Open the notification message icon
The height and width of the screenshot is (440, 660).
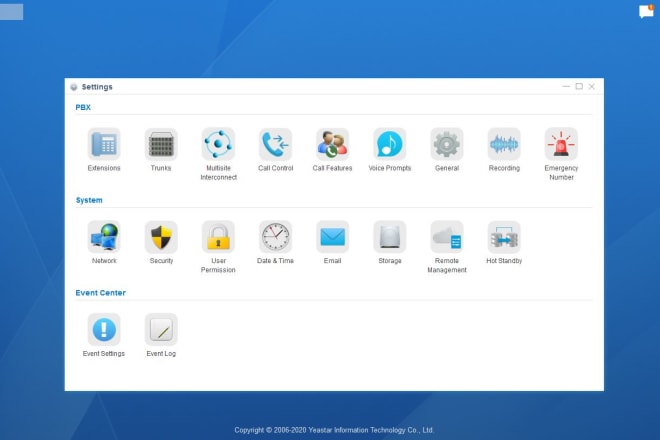[x=646, y=11]
